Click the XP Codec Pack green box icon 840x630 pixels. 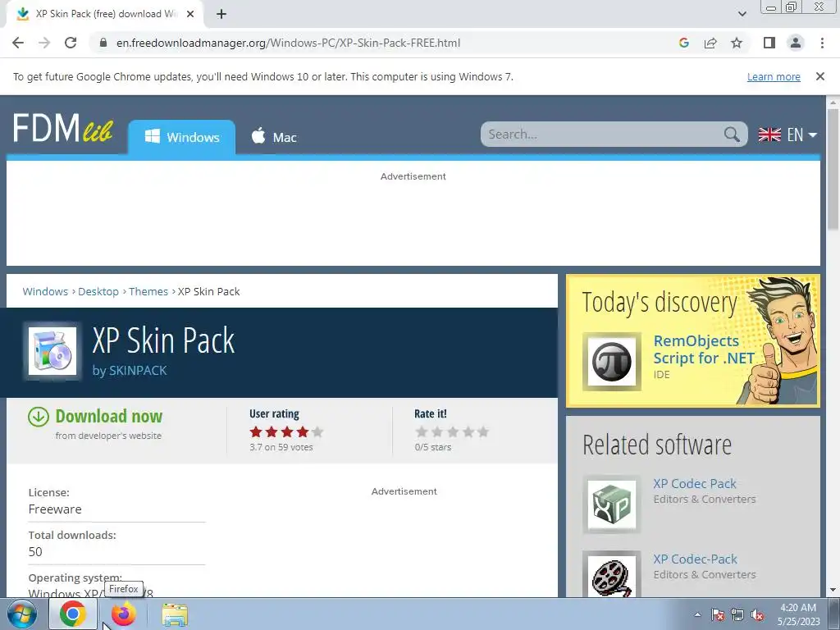(611, 504)
